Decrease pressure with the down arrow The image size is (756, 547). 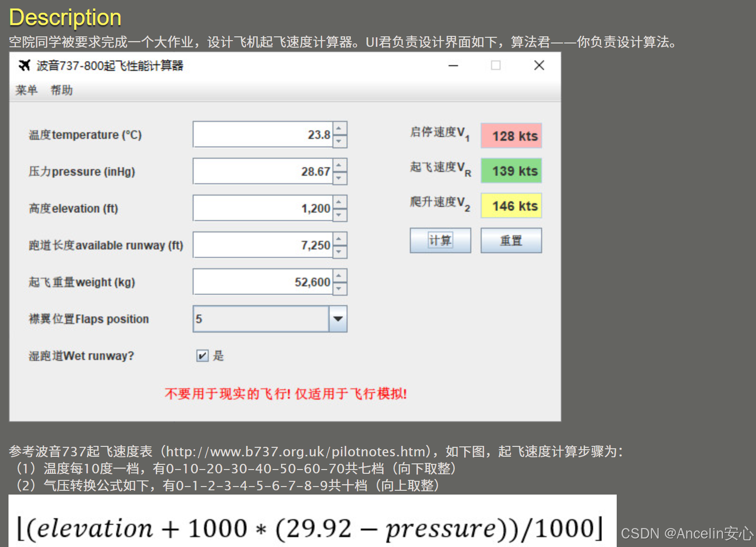[x=340, y=178]
